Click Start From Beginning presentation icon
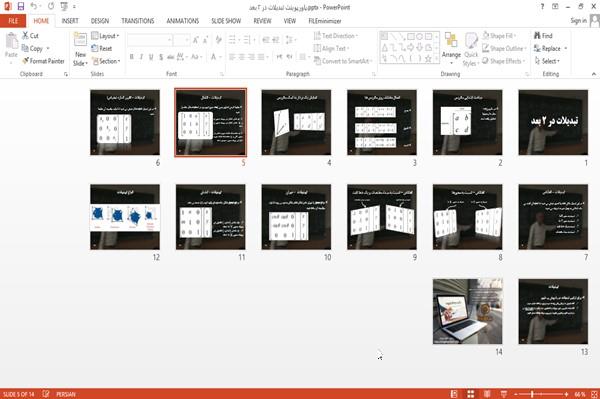The width and height of the screenshot is (600, 399). [x=64, y=6]
